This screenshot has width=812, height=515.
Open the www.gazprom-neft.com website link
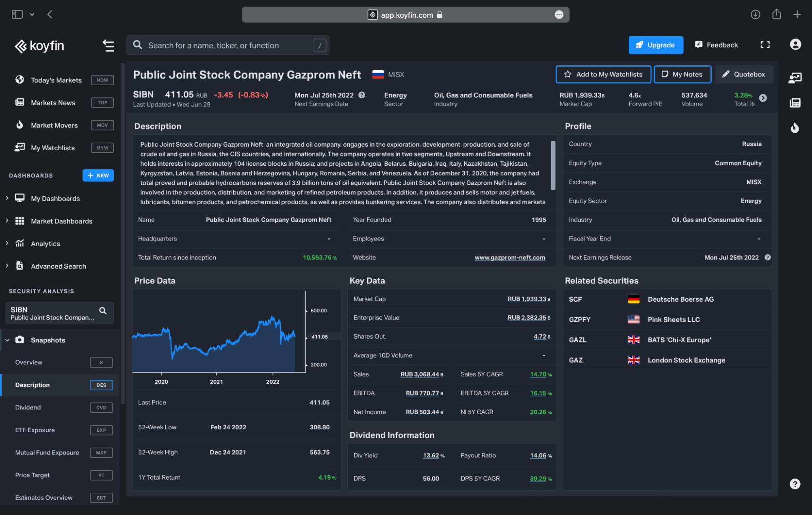[x=510, y=257]
